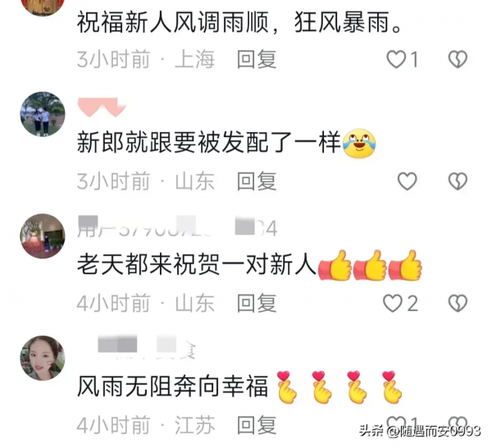Viewport: 492px width, 448px height.
Task: Like the 风雨无阻奔向幸福 comment
Action: point(396,423)
